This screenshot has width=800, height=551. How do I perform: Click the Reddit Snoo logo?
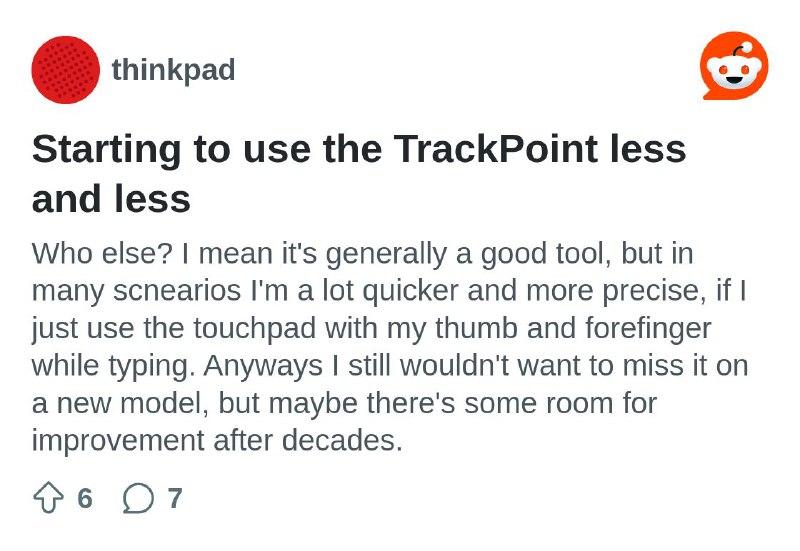point(735,66)
